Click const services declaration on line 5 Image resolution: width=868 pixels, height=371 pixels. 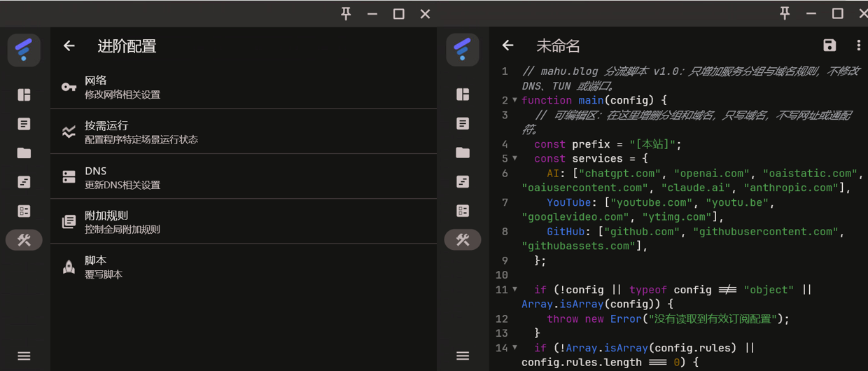coord(591,158)
